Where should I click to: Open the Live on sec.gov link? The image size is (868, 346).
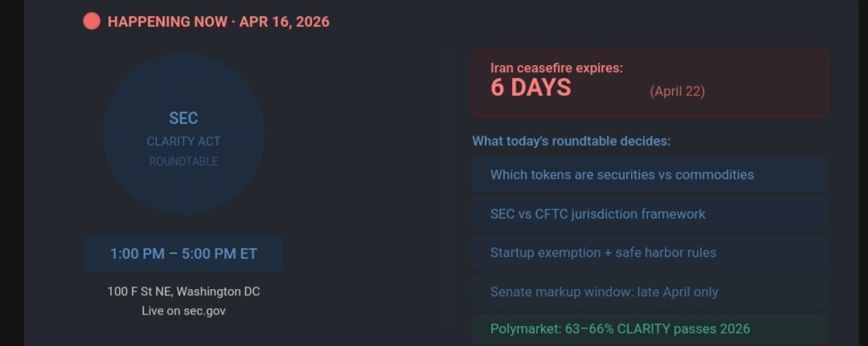[183, 311]
